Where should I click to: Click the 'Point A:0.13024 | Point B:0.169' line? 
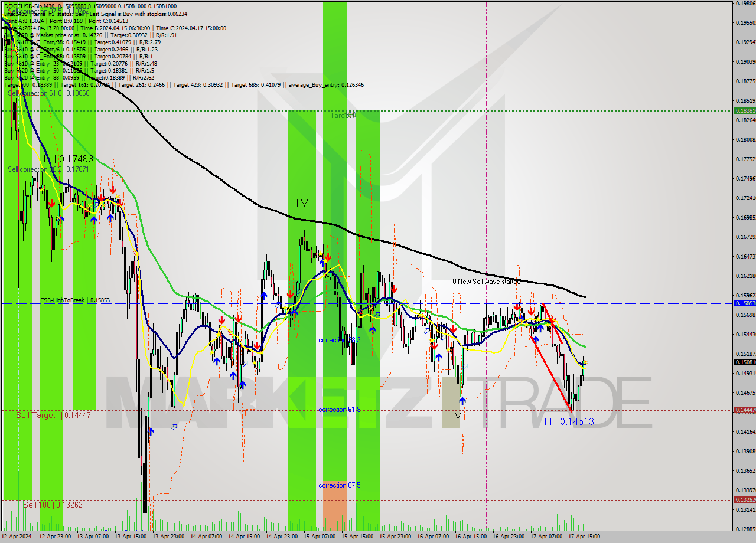[66, 21]
